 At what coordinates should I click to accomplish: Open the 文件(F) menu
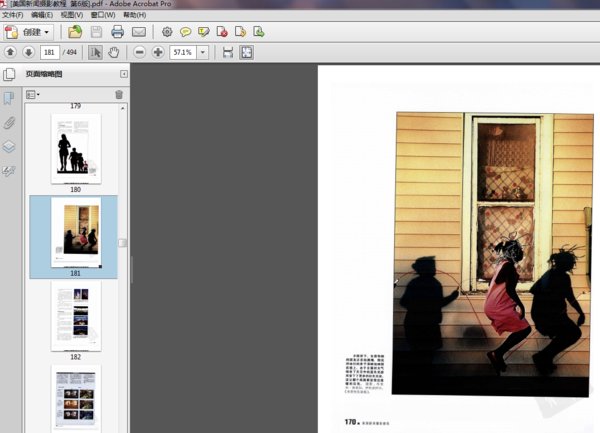(x=13, y=16)
